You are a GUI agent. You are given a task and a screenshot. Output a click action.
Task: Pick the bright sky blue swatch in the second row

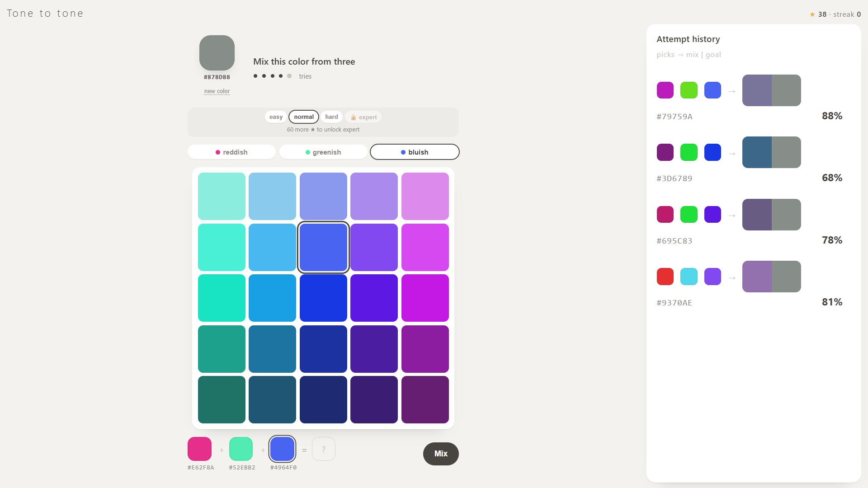[272, 247]
